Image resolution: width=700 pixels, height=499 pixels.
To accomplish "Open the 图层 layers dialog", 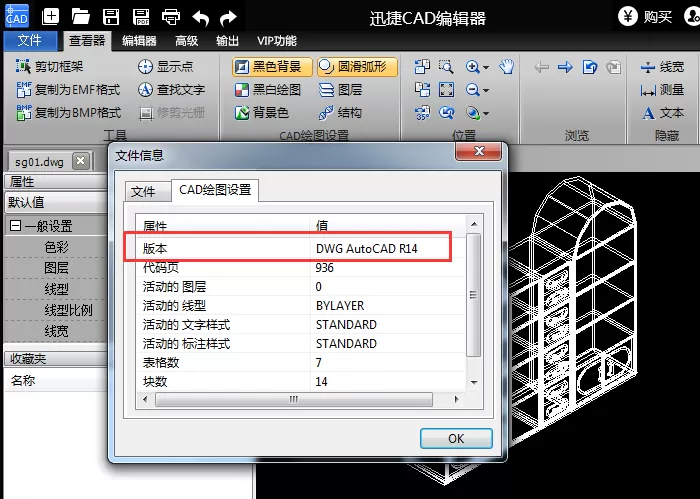I will [x=340, y=90].
